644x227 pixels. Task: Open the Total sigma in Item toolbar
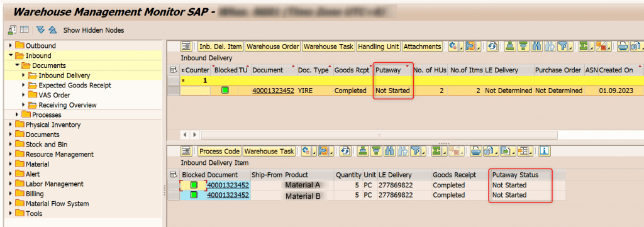tap(438, 151)
